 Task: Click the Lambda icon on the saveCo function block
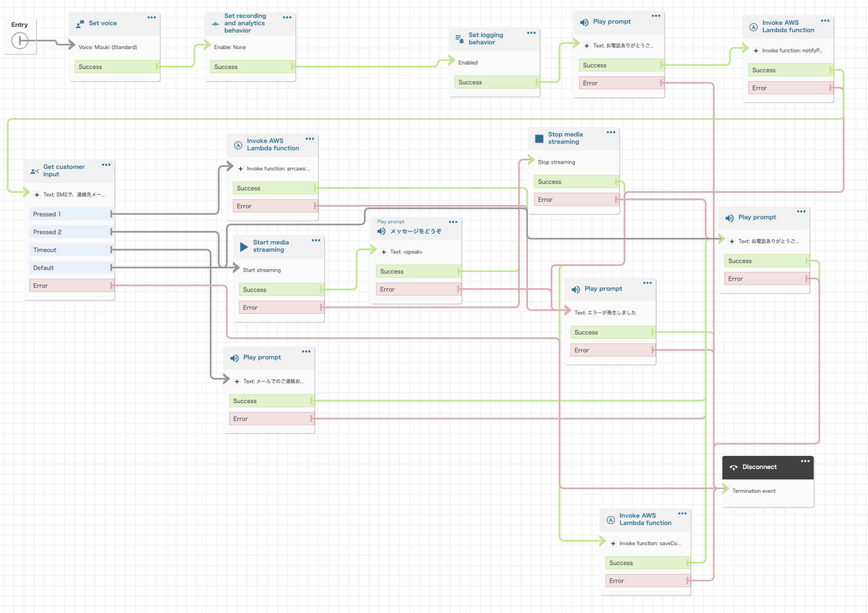[610, 520]
